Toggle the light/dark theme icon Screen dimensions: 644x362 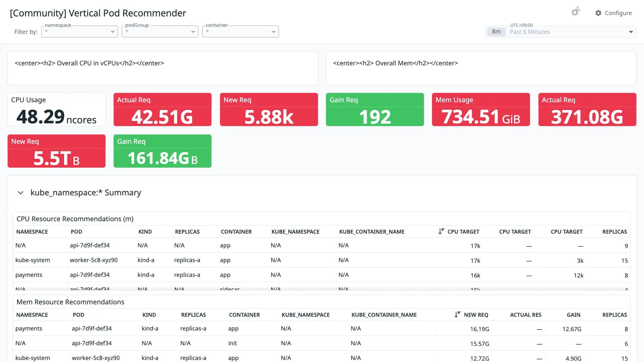click(576, 12)
